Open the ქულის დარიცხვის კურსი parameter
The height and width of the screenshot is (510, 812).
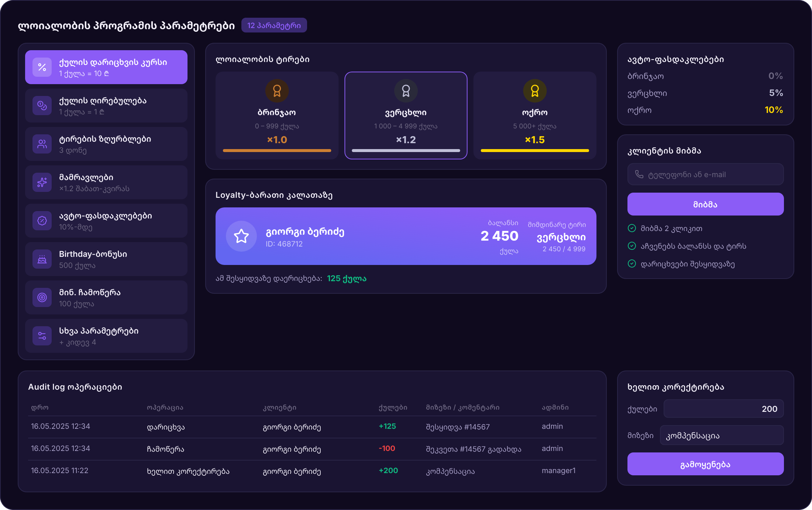click(x=106, y=67)
